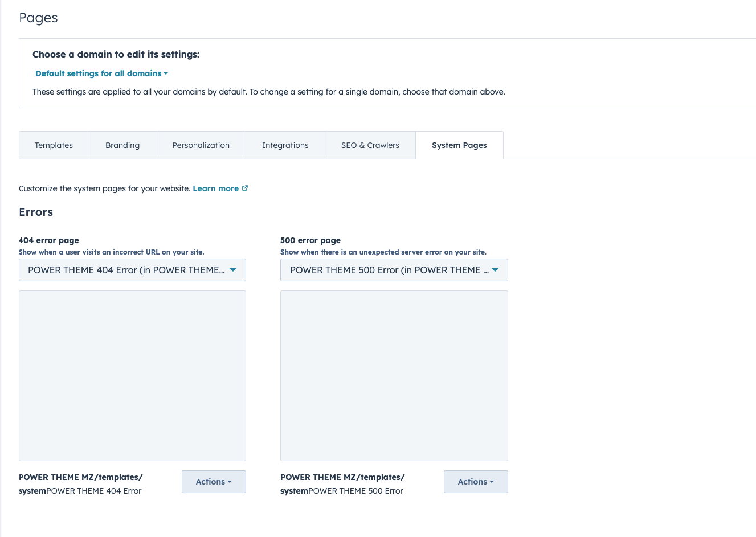Click the 'Errors' section heading

click(36, 212)
